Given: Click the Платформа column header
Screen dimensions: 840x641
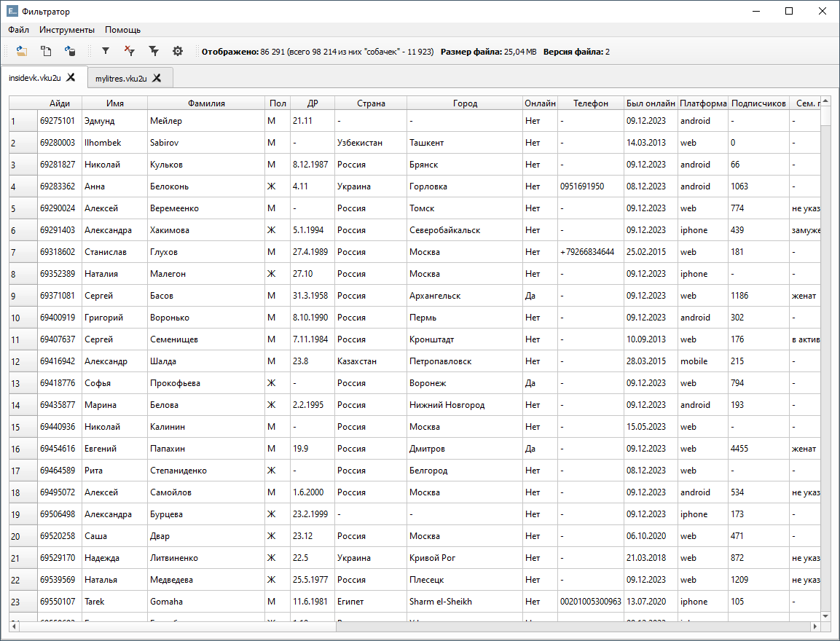Looking at the screenshot, I should point(703,103).
